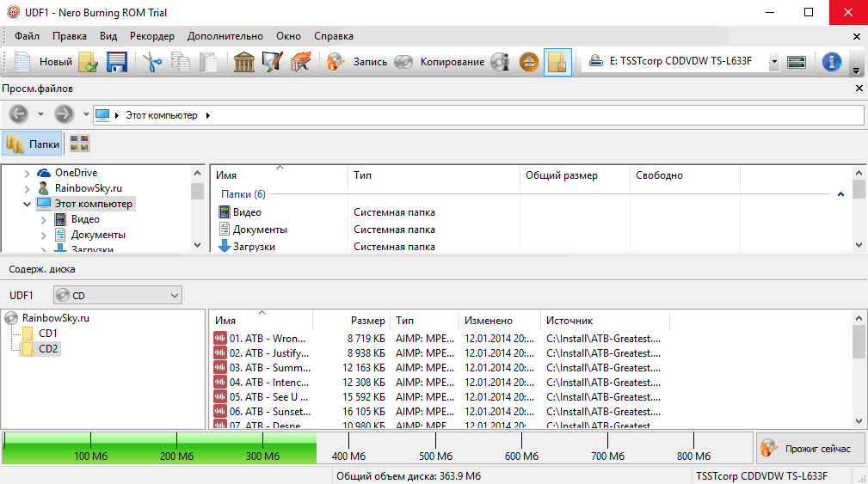Select Загрузки folder in file list
Image resolution: width=868 pixels, height=484 pixels.
tap(254, 247)
